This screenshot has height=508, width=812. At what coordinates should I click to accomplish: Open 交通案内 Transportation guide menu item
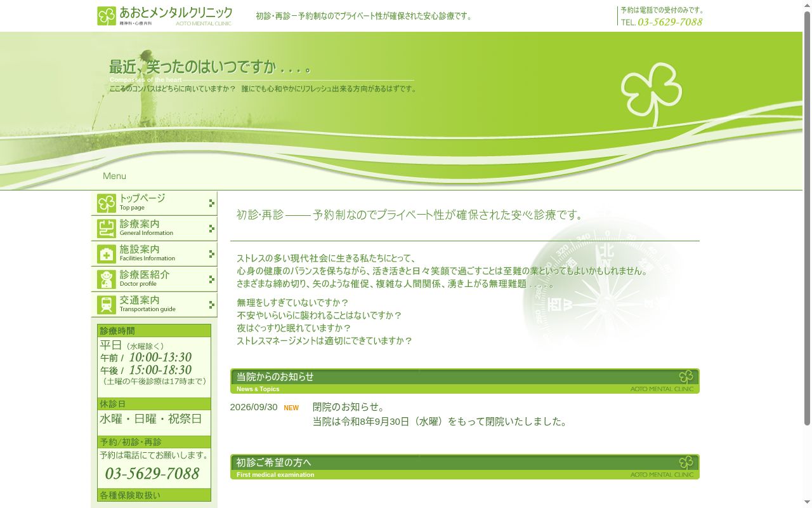154,305
